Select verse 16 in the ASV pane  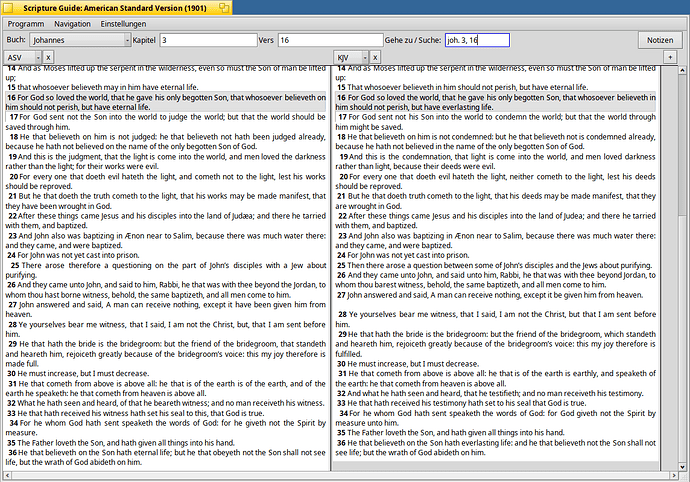[x=165, y=102]
